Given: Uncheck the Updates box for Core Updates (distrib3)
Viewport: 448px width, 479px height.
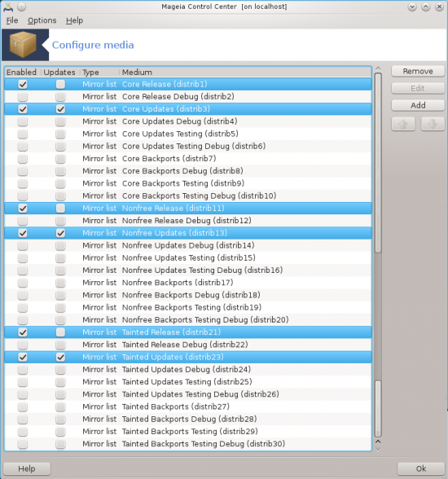Looking at the screenshot, I should pyautogui.click(x=60, y=109).
